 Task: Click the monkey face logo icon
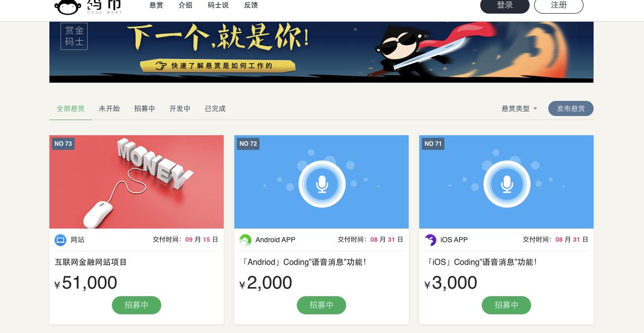[x=68, y=7]
